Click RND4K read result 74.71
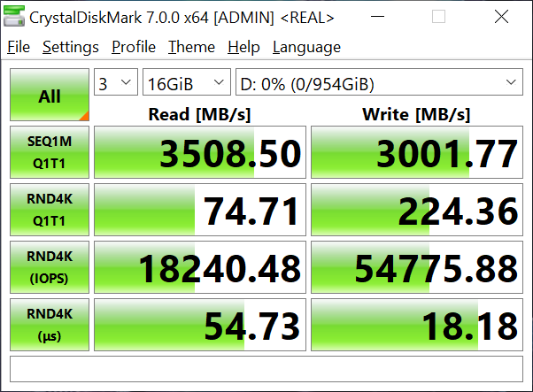 200,210
